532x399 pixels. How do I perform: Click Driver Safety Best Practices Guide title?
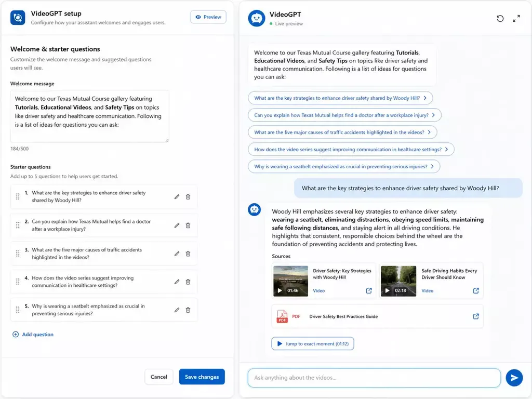coord(343,316)
